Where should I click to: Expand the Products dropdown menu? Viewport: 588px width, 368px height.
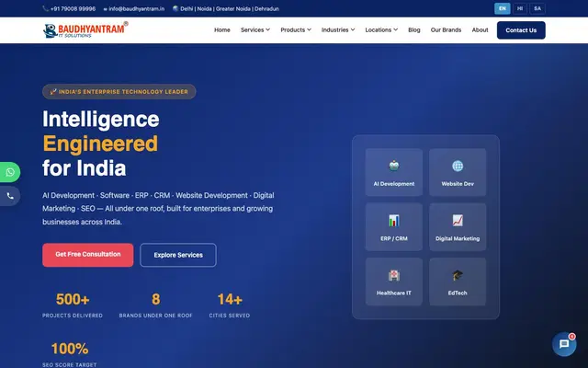click(x=296, y=30)
